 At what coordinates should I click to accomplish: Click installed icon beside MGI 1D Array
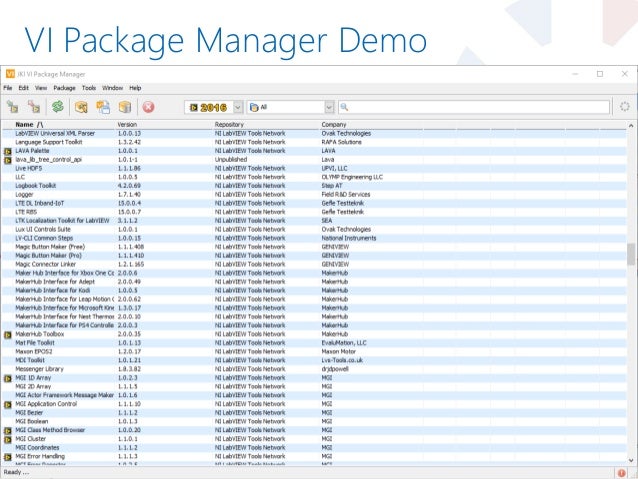[8, 378]
